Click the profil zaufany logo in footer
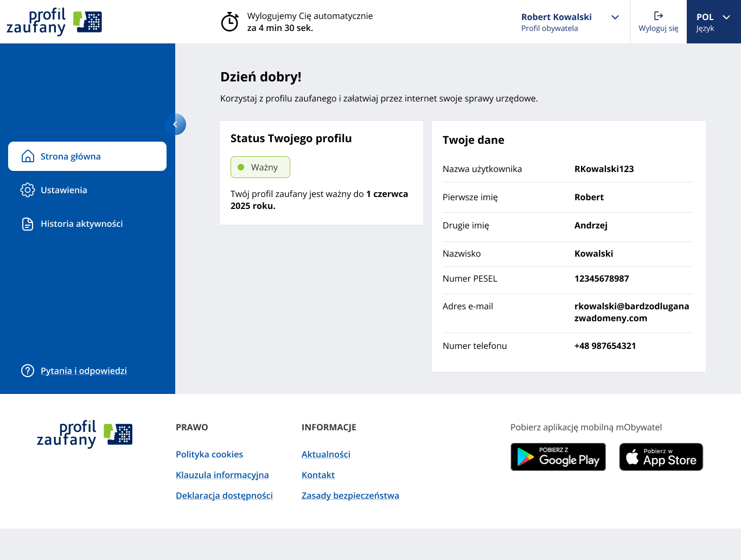Screen dimensions: 741x560 pos(85,434)
